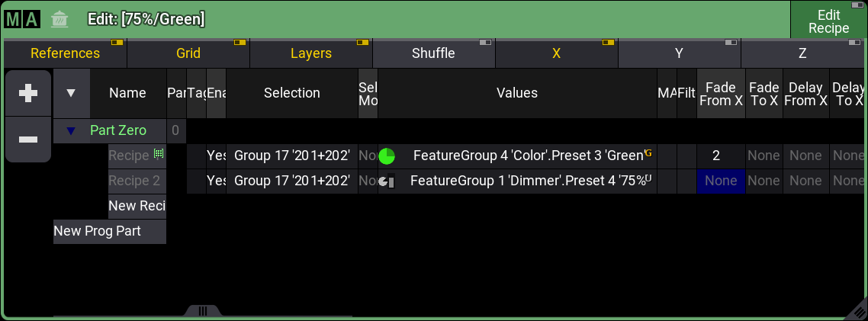Click the grid icon beside first Recipe
The height and width of the screenshot is (321, 868).
click(x=159, y=154)
